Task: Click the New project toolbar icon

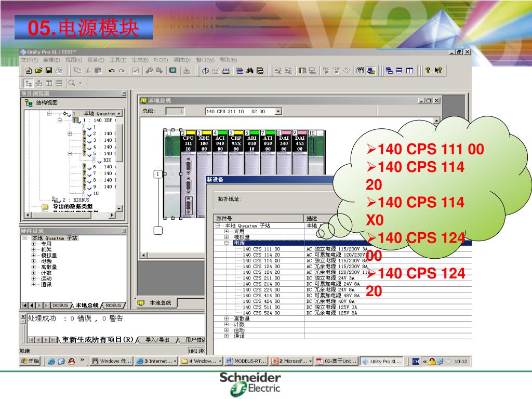Action: click(29, 71)
